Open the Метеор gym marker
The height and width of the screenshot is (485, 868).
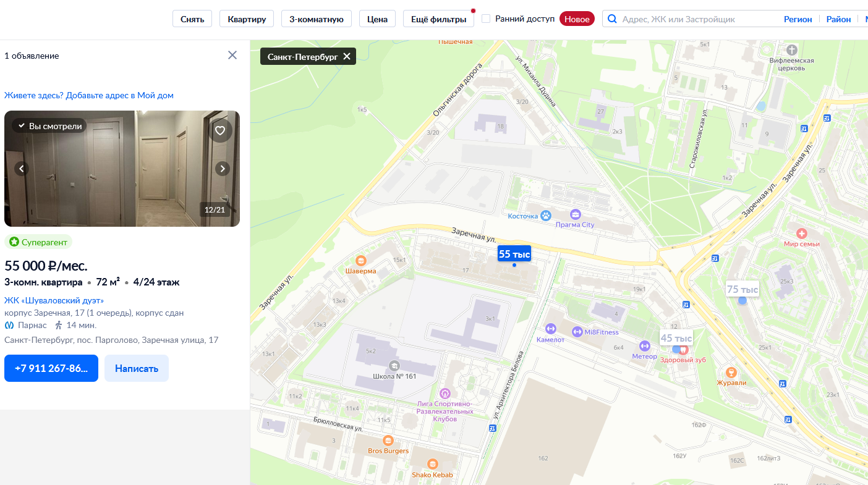coord(645,346)
